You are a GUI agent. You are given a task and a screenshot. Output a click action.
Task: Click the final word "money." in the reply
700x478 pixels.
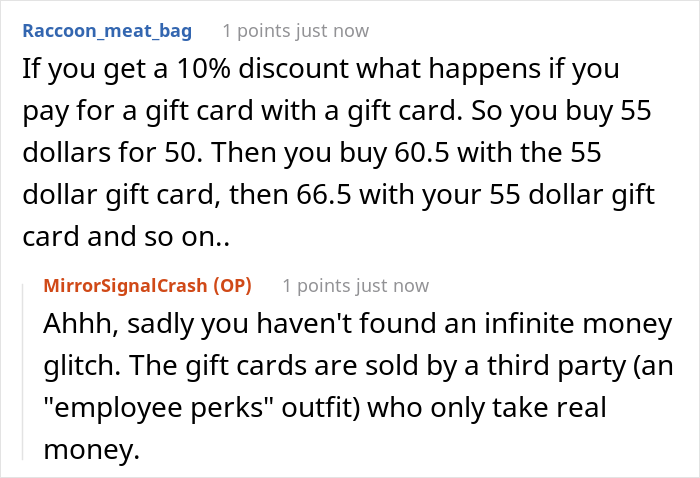(x=87, y=451)
